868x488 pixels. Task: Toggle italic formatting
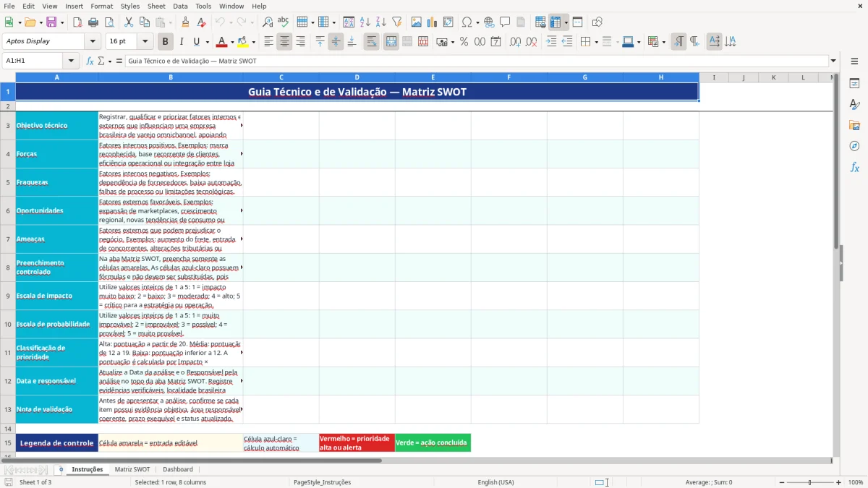pos(182,41)
